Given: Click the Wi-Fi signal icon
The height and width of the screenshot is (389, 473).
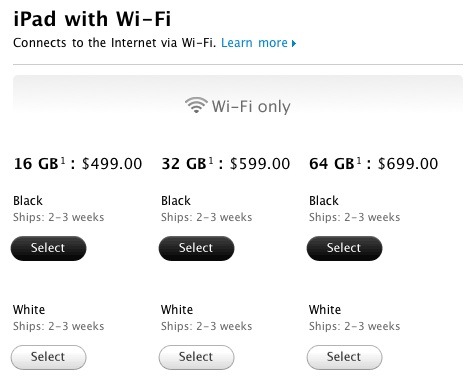Looking at the screenshot, I should pos(196,105).
